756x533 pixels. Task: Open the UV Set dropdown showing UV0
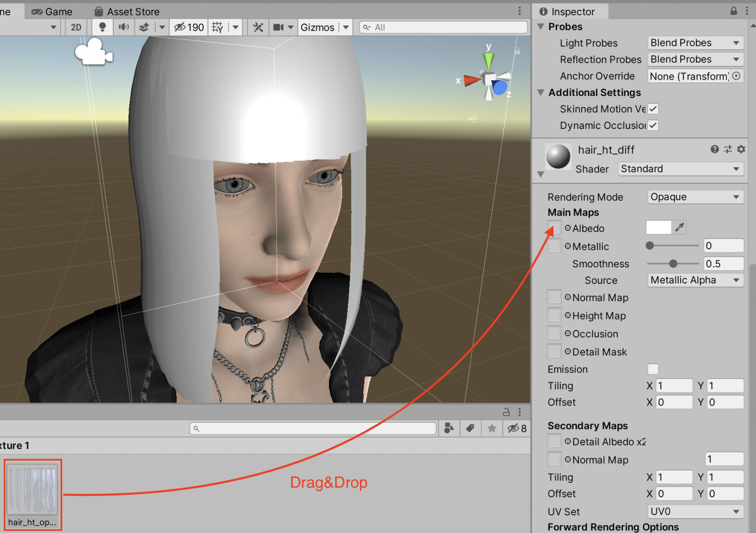[x=695, y=511]
